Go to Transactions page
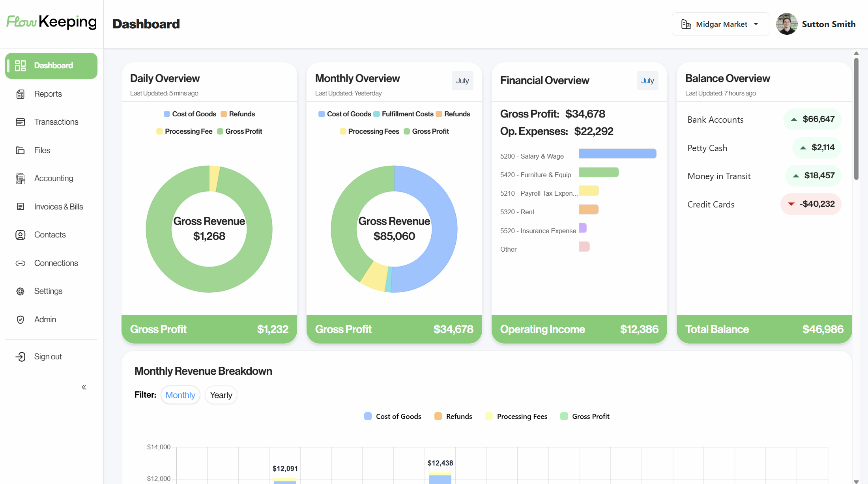Image resolution: width=868 pixels, height=484 pixels. (x=51, y=122)
